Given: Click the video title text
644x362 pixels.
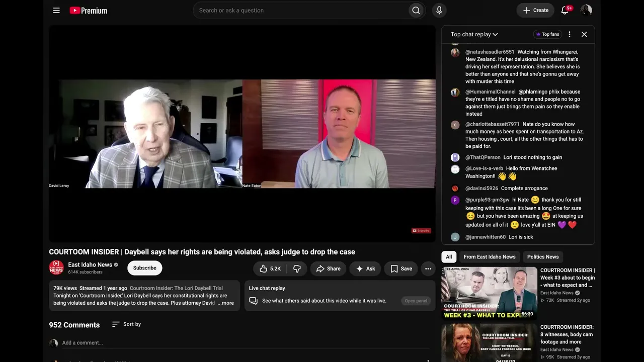Looking at the screenshot, I should point(202,252).
